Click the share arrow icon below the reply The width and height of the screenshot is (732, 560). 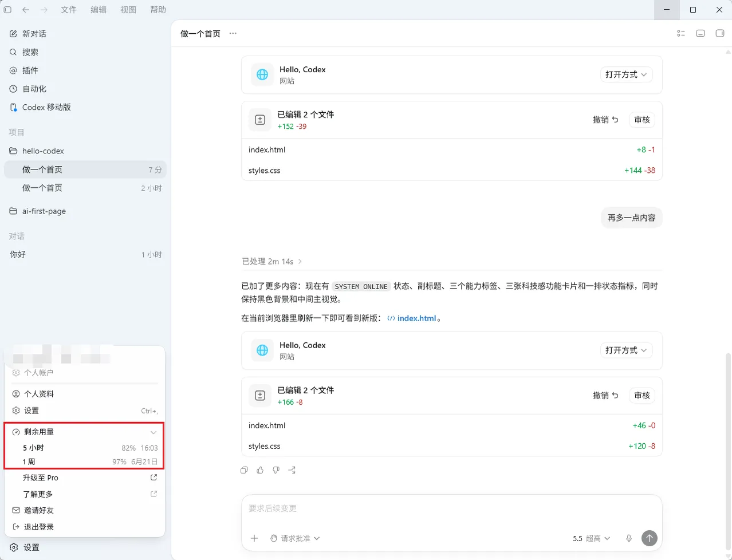point(292,470)
